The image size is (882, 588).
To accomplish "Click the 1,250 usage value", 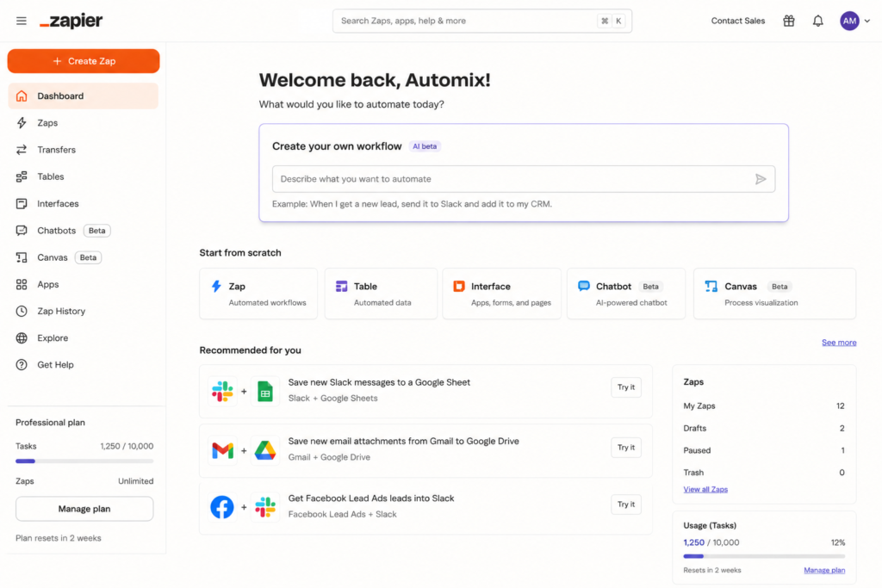I will [x=693, y=542].
